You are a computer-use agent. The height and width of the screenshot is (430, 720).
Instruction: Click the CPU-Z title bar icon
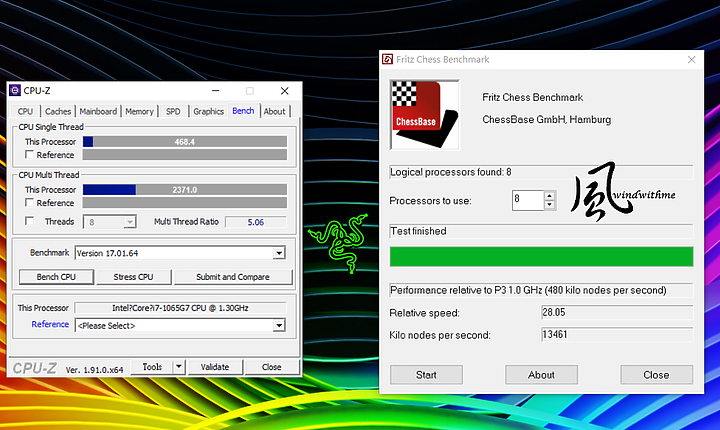coord(15,91)
